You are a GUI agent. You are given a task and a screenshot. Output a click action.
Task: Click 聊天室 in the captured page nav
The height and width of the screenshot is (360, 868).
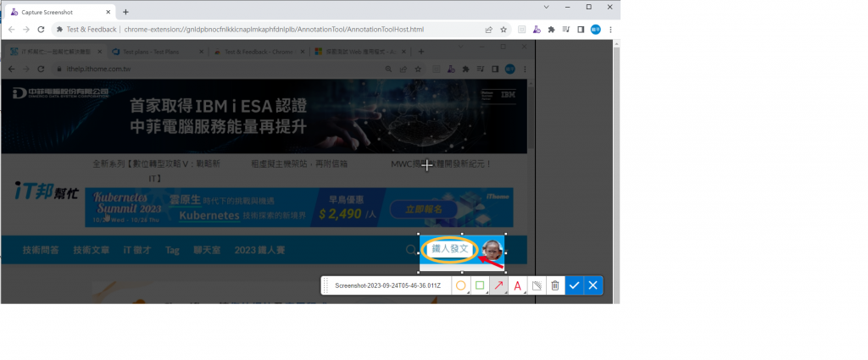tap(207, 250)
